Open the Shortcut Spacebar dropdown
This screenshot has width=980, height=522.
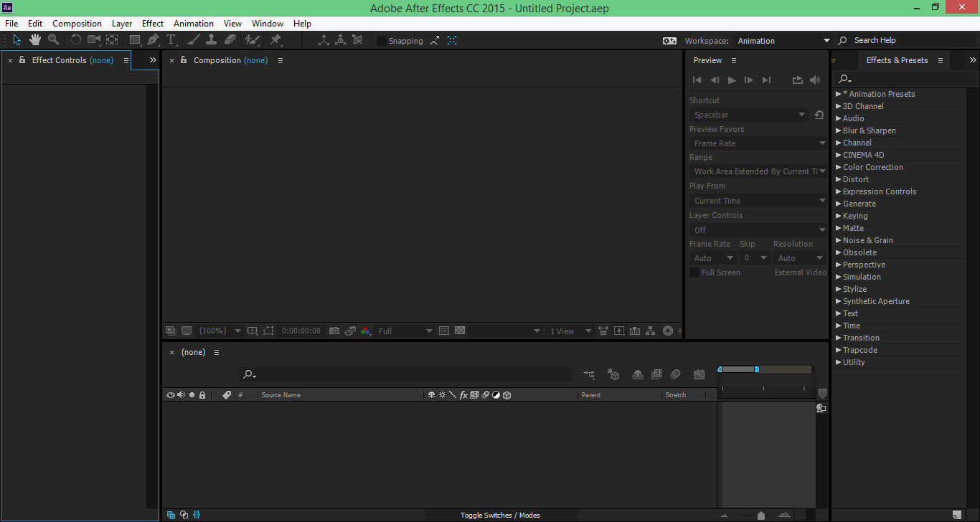[749, 115]
